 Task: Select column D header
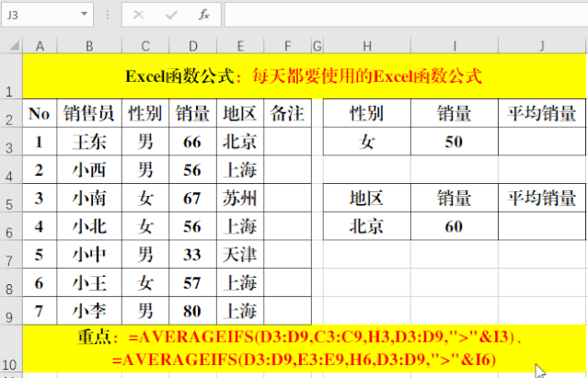[x=192, y=46]
